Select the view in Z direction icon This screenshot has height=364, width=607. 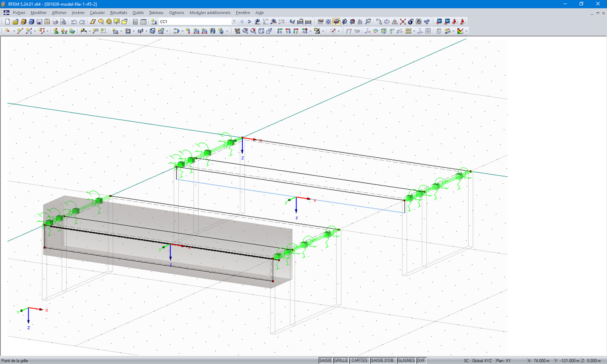297,31
